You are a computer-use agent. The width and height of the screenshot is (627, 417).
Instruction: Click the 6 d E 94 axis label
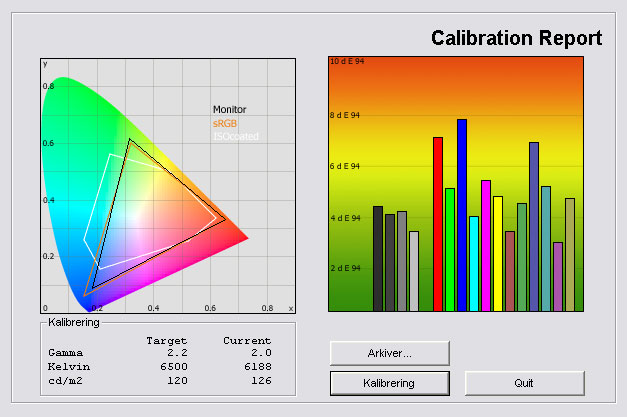(x=345, y=166)
